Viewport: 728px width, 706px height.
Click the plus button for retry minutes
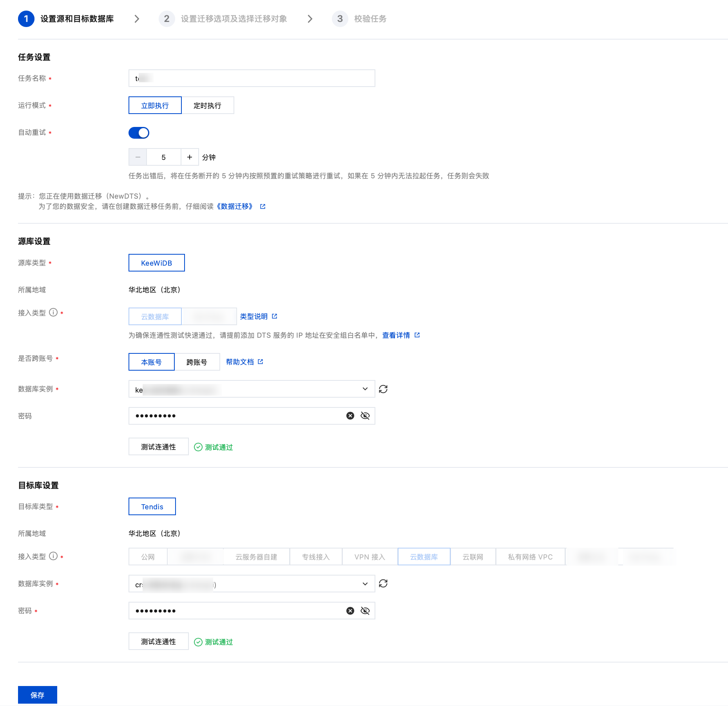(190, 157)
